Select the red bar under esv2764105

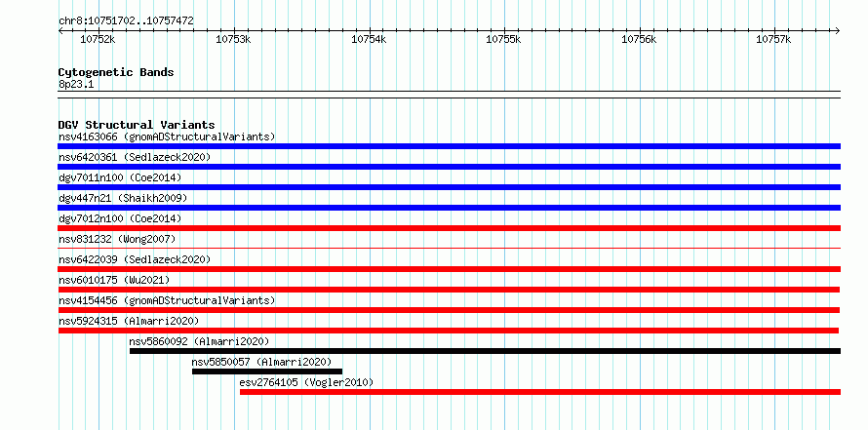pos(540,392)
